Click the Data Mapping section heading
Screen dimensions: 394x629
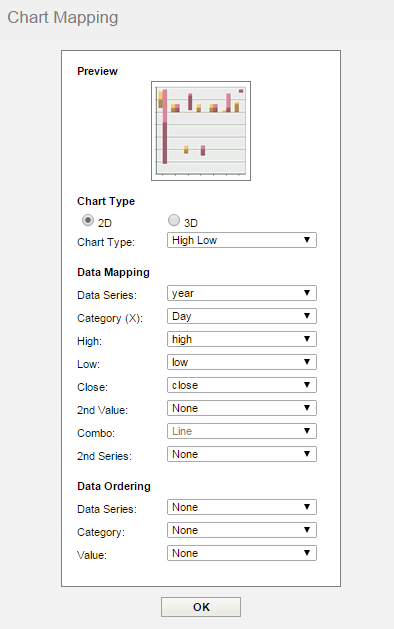pos(113,272)
